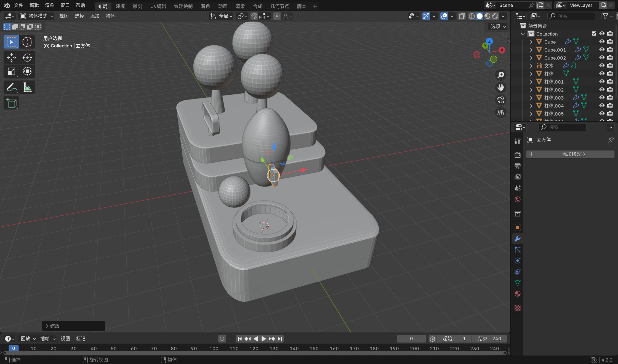Select the 3D Cursor tool

27,42
